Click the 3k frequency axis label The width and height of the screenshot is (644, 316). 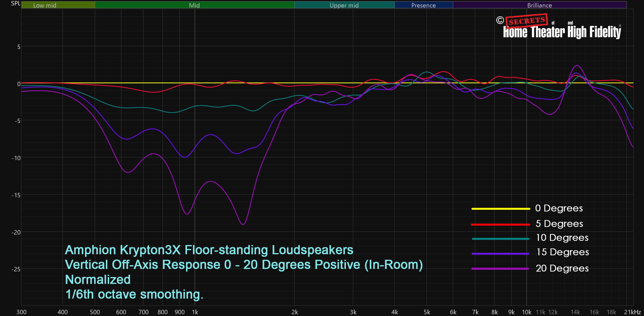(353, 312)
